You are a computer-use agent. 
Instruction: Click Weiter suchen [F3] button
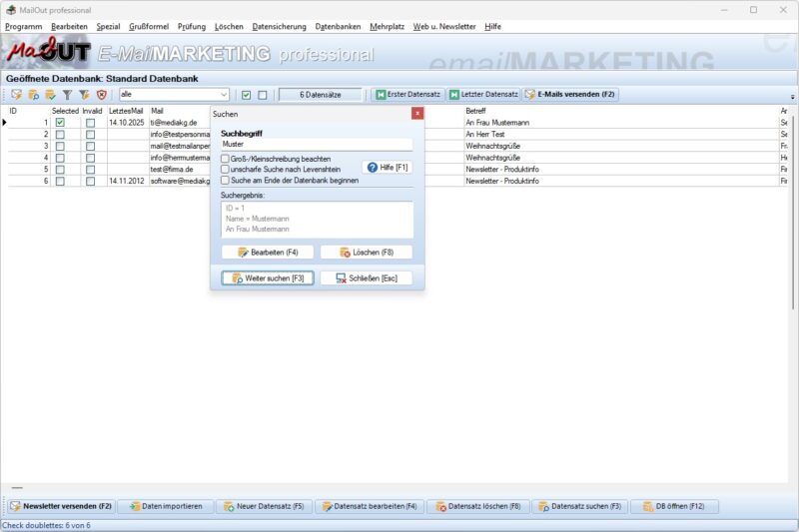(x=268, y=278)
